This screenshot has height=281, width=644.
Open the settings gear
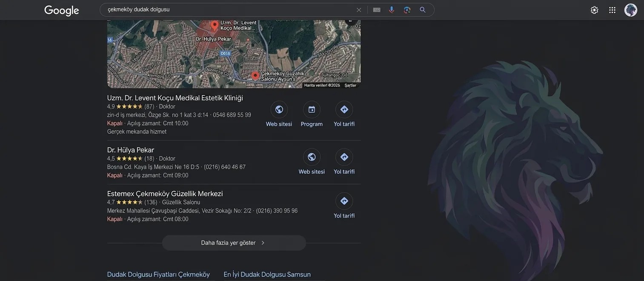coord(594,10)
